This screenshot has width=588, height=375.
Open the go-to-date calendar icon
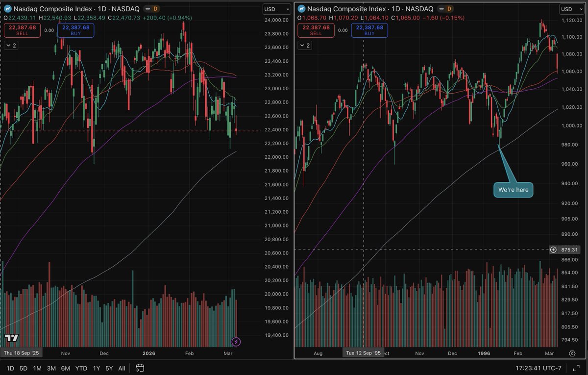click(x=140, y=368)
